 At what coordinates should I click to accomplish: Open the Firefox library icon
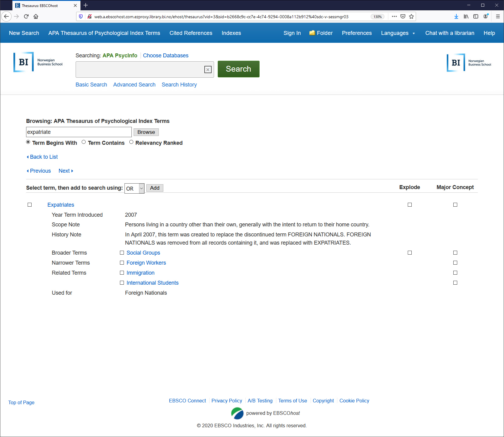466,16
